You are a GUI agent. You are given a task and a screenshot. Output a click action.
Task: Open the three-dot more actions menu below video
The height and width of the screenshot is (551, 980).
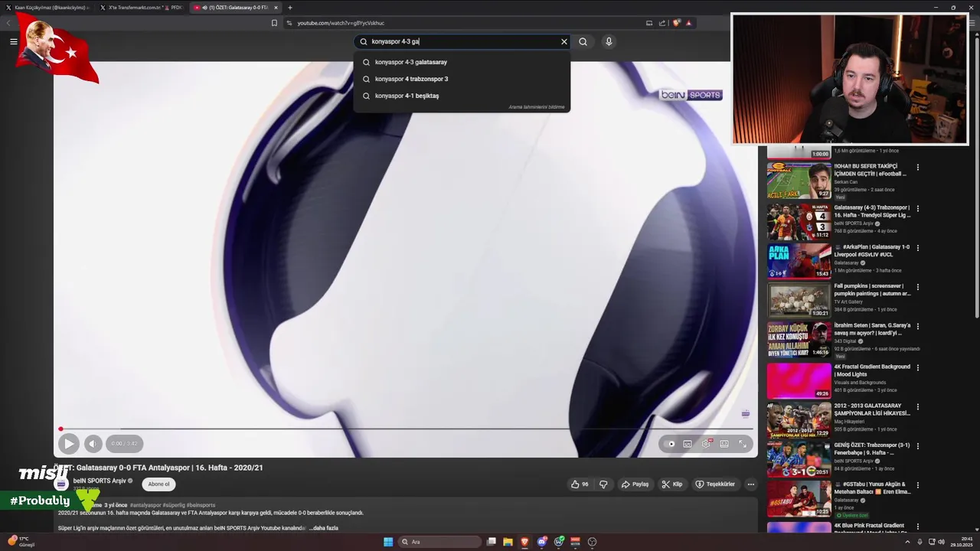click(751, 484)
